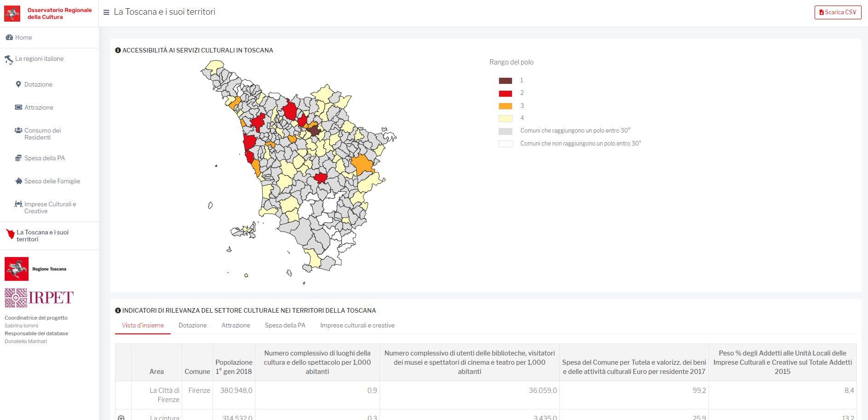Click the Regione Toscana logo

[x=36, y=269]
